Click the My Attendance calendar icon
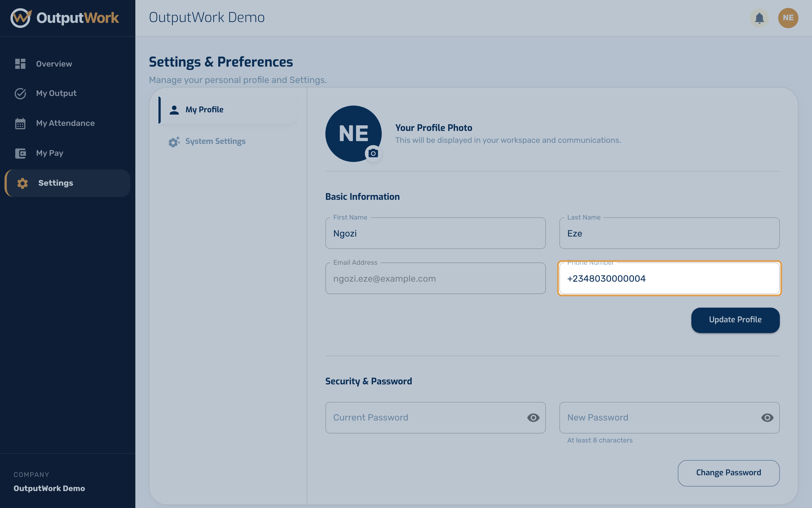The image size is (812, 508). 20,123
